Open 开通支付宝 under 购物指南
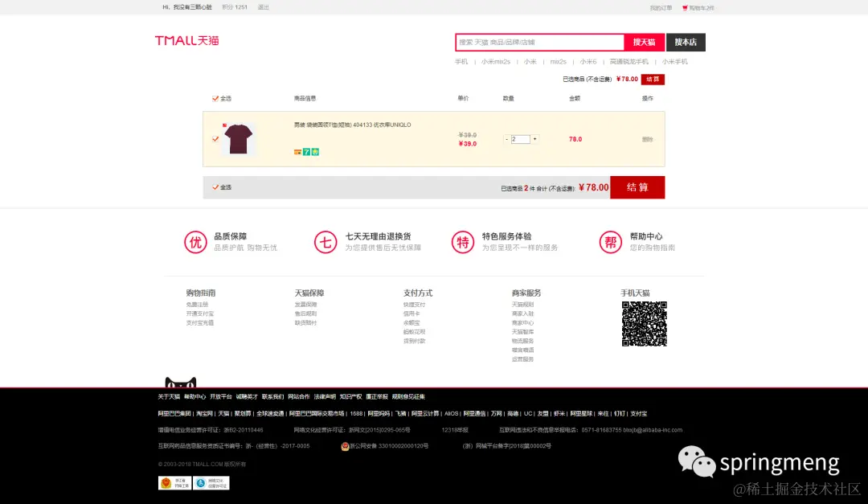868x504 pixels. [x=200, y=313]
